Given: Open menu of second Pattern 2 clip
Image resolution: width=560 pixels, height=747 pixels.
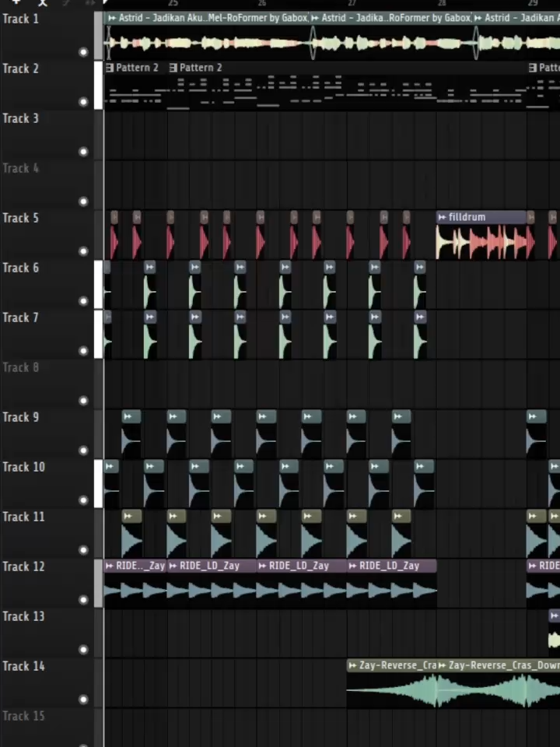Looking at the screenshot, I should 173,68.
